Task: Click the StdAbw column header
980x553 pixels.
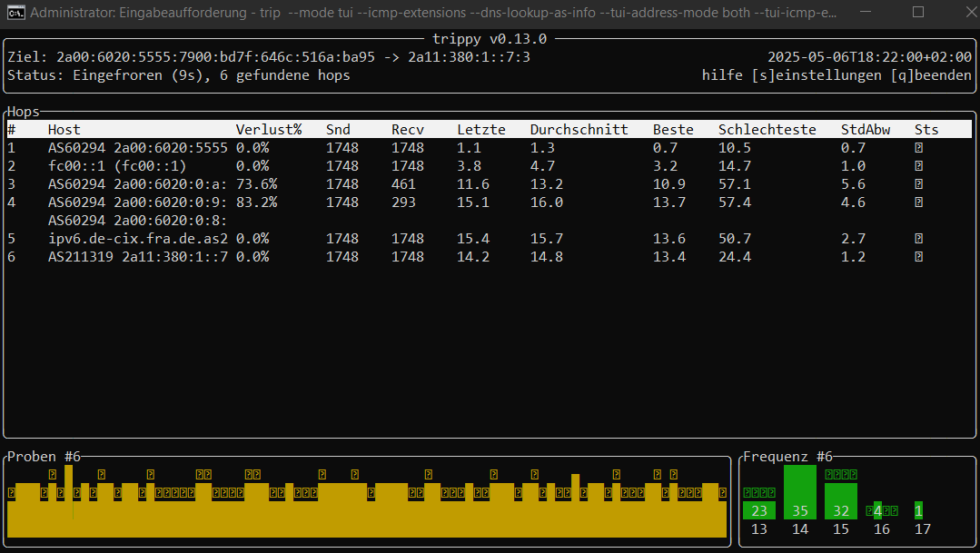Action: pyautogui.click(x=865, y=129)
